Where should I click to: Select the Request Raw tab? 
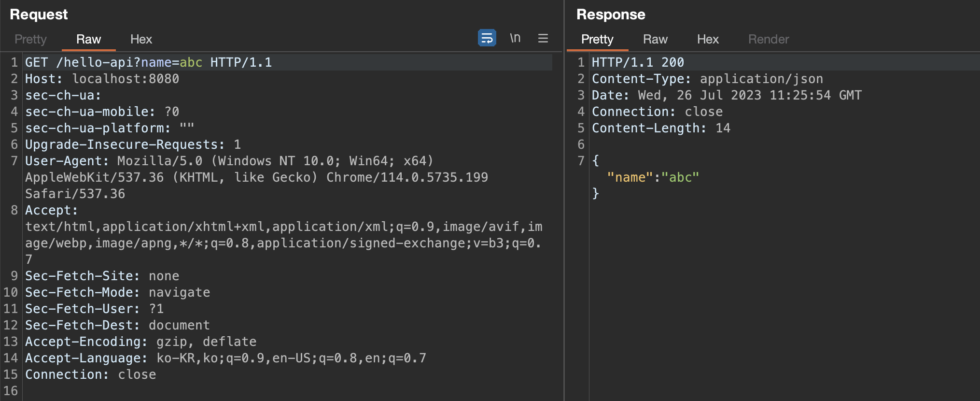(x=88, y=39)
